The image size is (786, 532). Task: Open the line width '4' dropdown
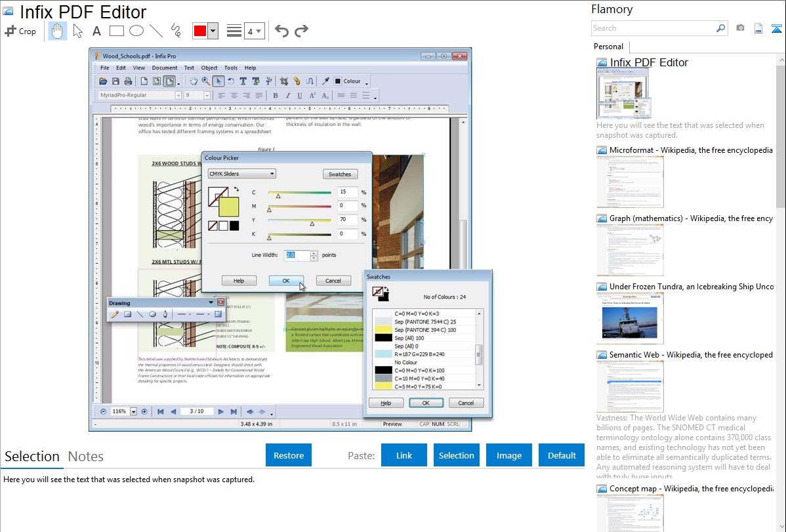[x=254, y=31]
